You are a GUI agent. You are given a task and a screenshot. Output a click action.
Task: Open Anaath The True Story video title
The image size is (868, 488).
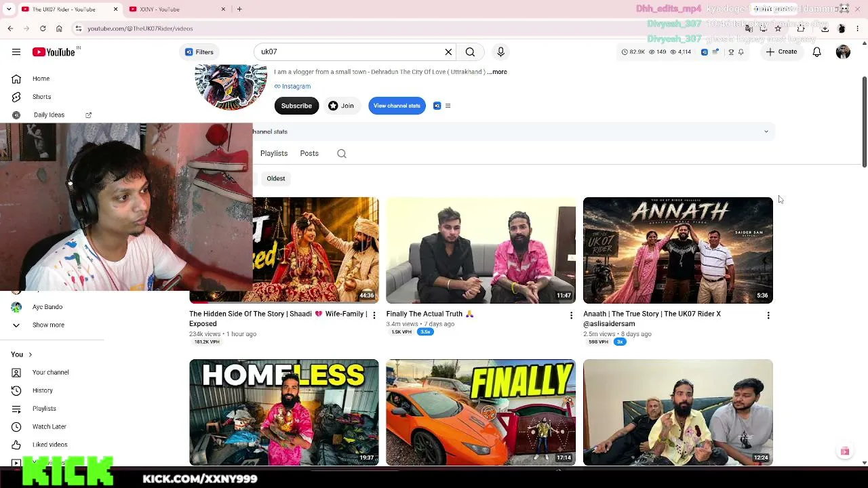tap(652, 319)
